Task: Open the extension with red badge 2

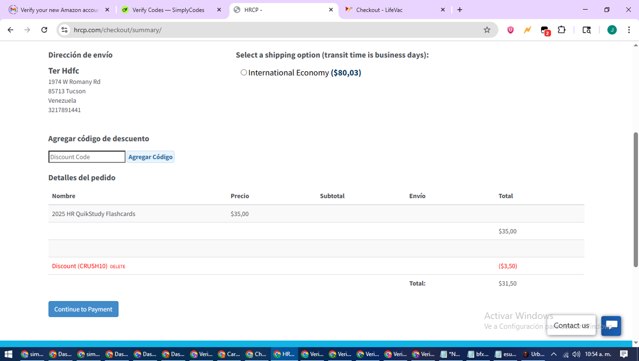Action: (545, 30)
